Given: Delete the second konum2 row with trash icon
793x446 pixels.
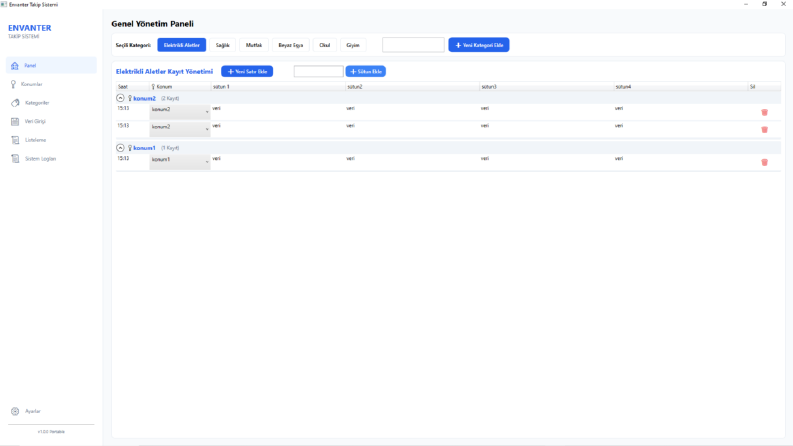Looking at the screenshot, I should point(764,129).
